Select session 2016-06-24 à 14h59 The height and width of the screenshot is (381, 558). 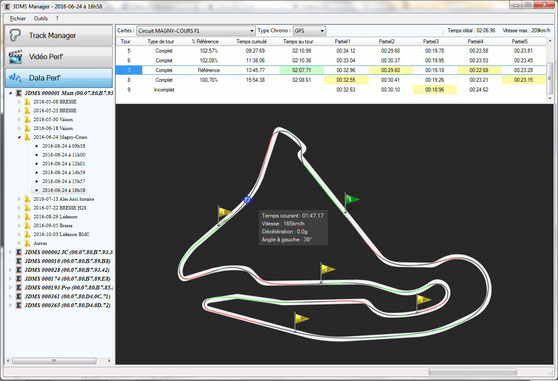(x=64, y=173)
